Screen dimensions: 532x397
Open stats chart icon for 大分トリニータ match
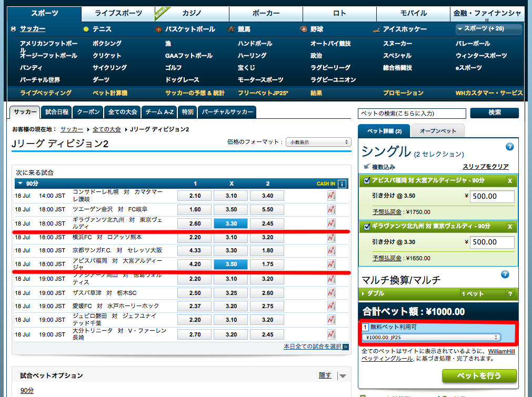click(x=331, y=333)
